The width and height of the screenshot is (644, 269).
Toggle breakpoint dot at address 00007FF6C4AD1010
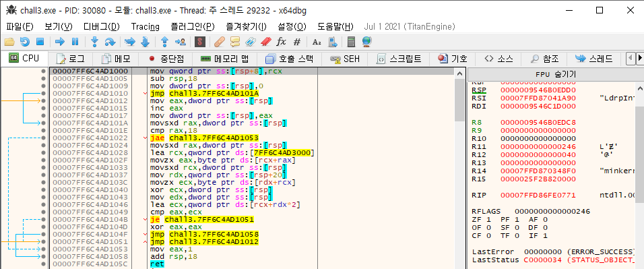[43, 93]
